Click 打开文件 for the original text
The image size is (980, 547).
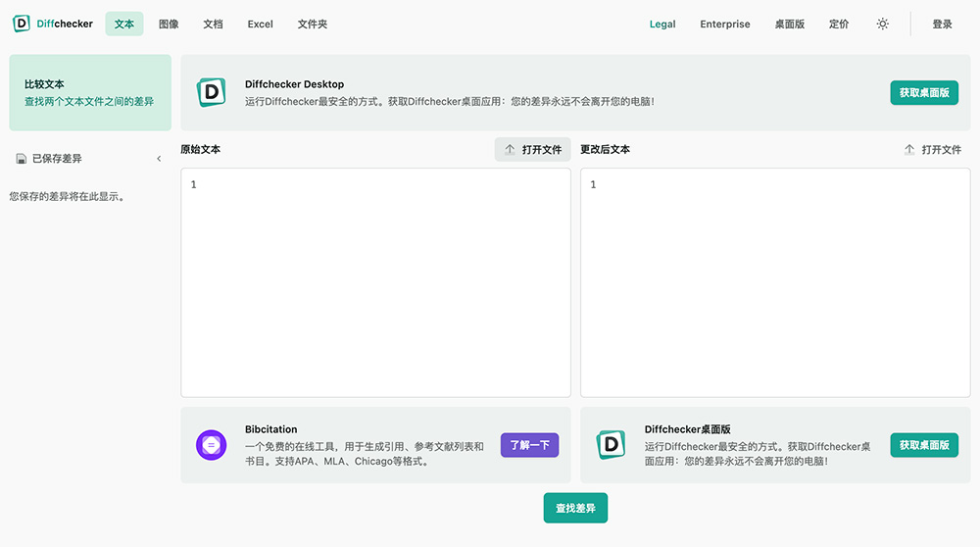533,149
